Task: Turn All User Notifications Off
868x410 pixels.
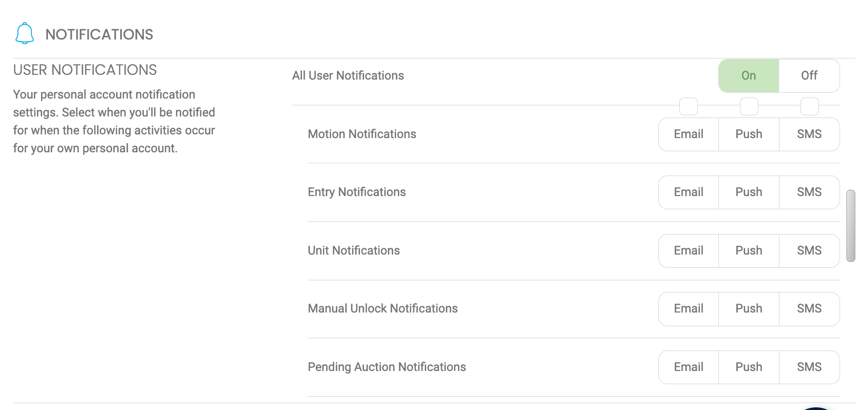Action: (809, 75)
